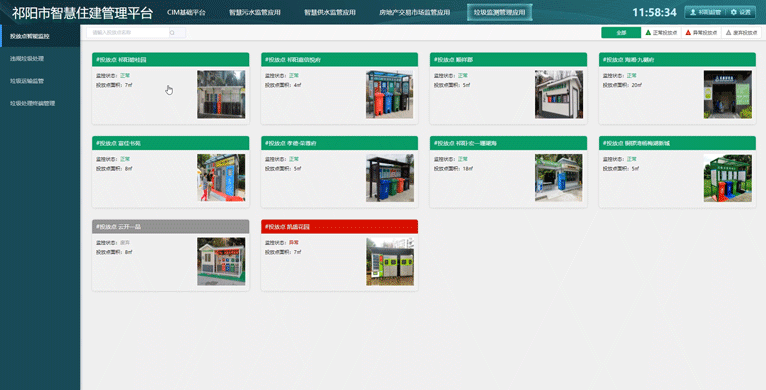Open photo of white building with bins
The height and width of the screenshot is (390, 766).
click(x=558, y=94)
